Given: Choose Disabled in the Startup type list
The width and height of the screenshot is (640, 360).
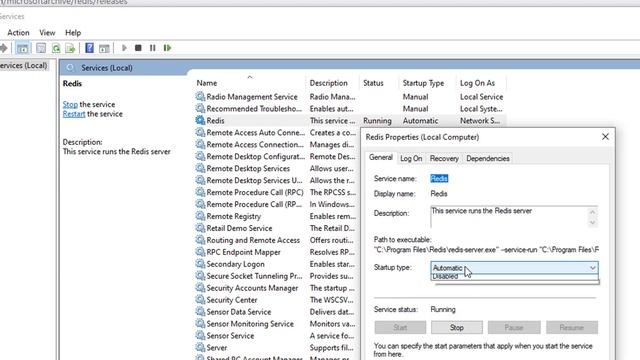Looking at the screenshot, I should coord(514,277).
